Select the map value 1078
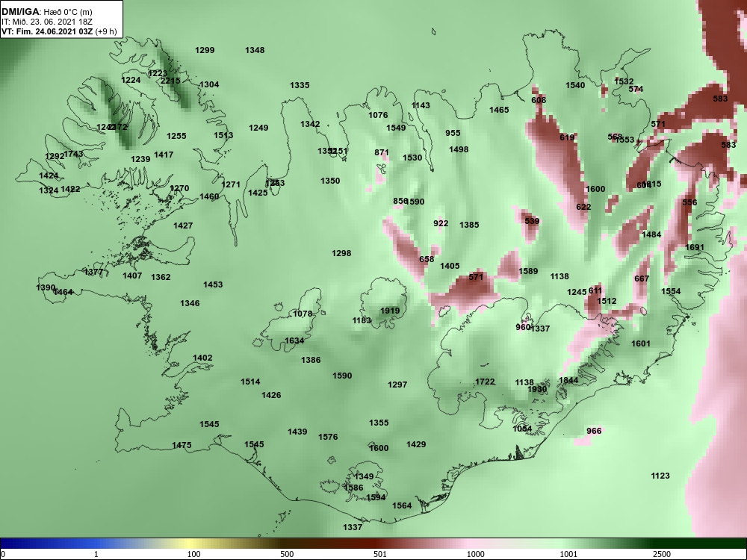 [303, 314]
